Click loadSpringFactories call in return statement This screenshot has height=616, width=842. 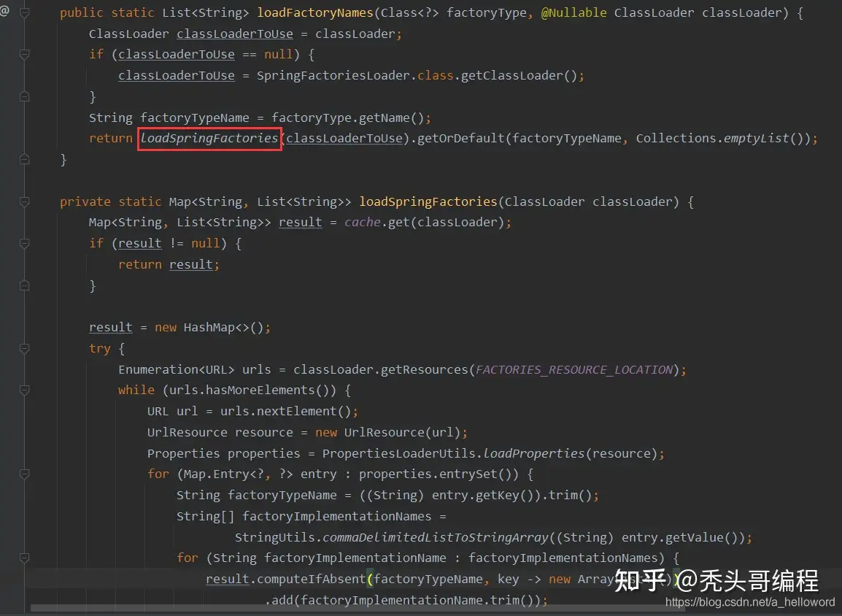pyautogui.click(x=209, y=139)
